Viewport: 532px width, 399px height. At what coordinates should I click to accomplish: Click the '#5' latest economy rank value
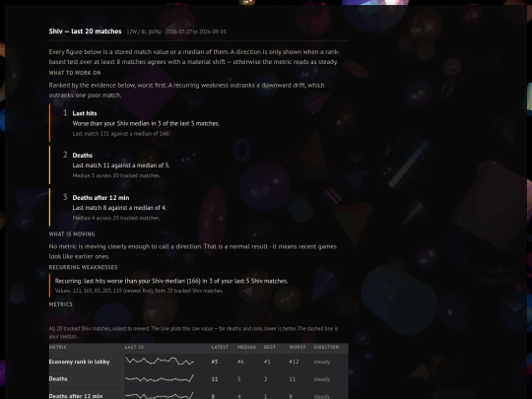[215, 362]
